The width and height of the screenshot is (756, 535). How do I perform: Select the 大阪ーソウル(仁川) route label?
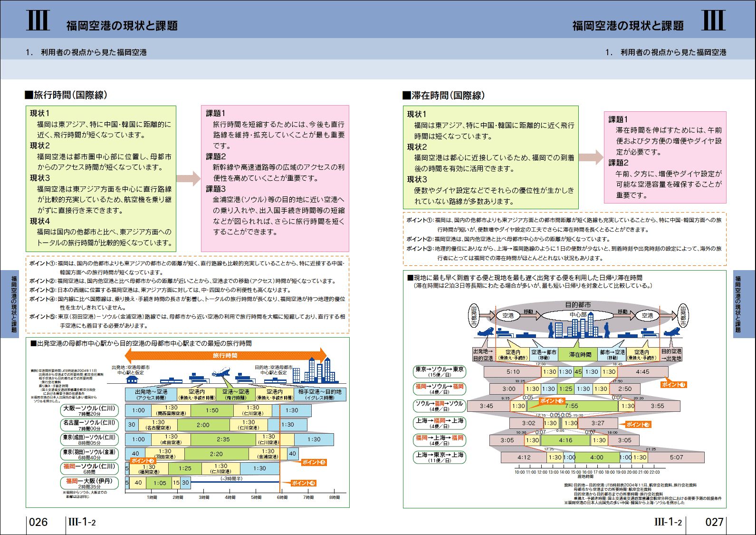(89, 410)
